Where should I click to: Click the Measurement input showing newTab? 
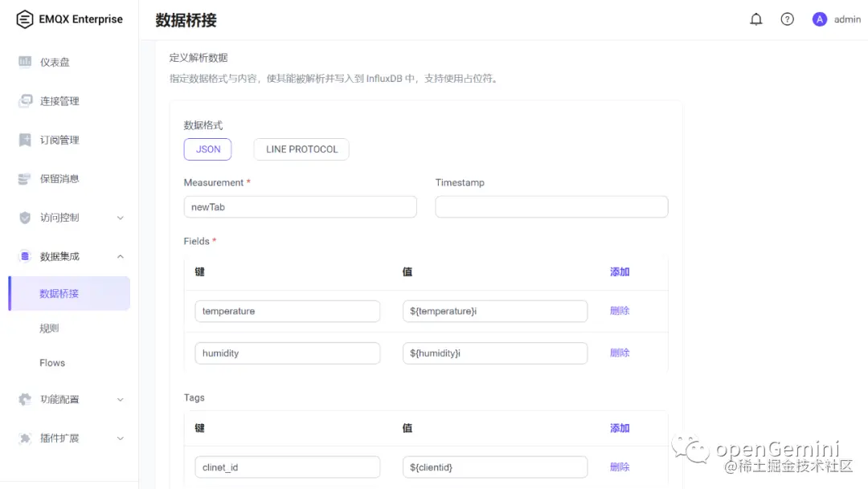[x=300, y=206]
